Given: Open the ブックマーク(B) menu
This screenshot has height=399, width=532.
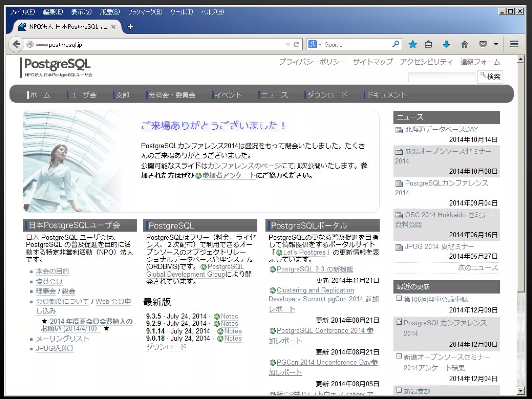Looking at the screenshot, I should point(145,12).
